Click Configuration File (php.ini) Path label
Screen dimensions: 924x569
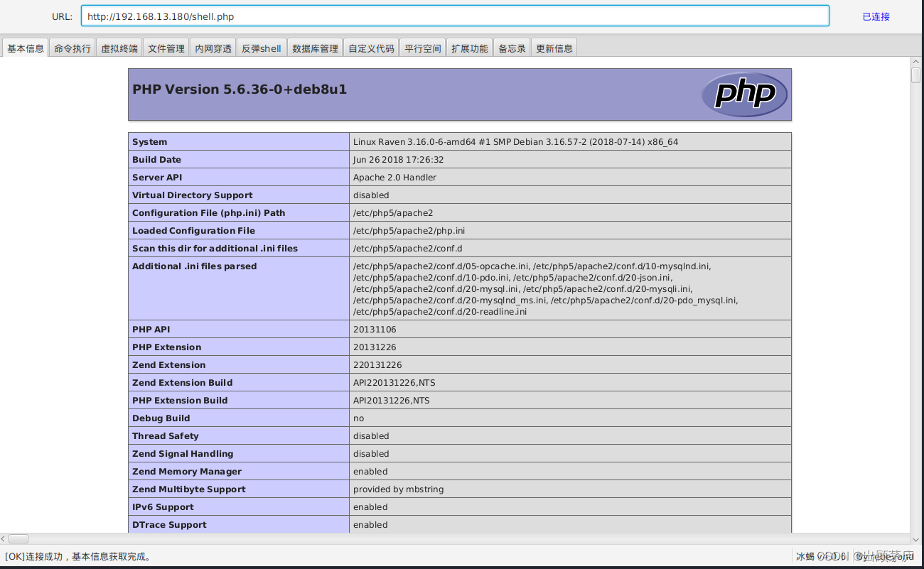pos(208,213)
